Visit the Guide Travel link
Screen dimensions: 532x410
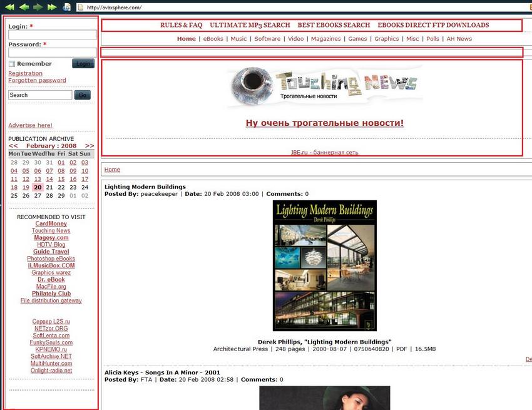(51, 252)
